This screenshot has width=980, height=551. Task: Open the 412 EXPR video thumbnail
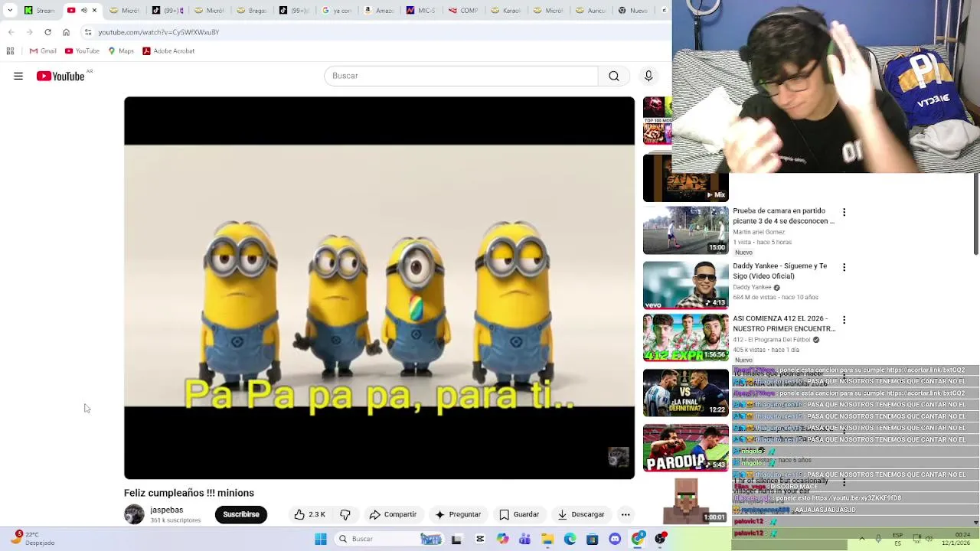[686, 337]
